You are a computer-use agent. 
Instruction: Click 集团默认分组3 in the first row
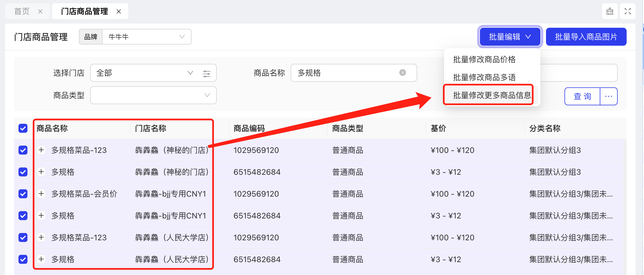pos(555,150)
